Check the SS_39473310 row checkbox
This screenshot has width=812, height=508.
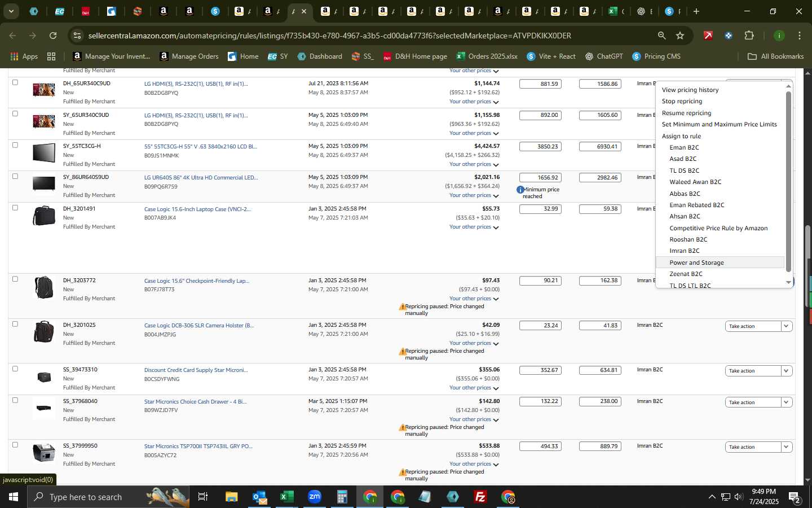pyautogui.click(x=15, y=369)
